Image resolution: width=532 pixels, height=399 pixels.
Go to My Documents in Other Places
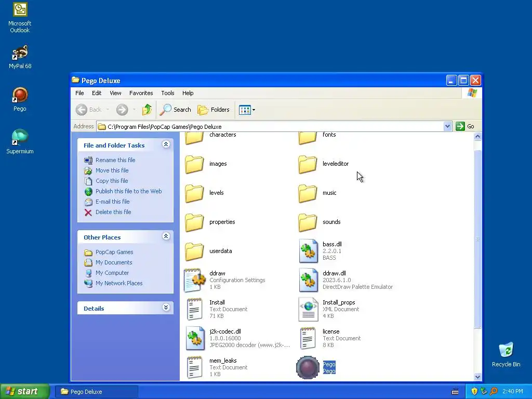114,262
